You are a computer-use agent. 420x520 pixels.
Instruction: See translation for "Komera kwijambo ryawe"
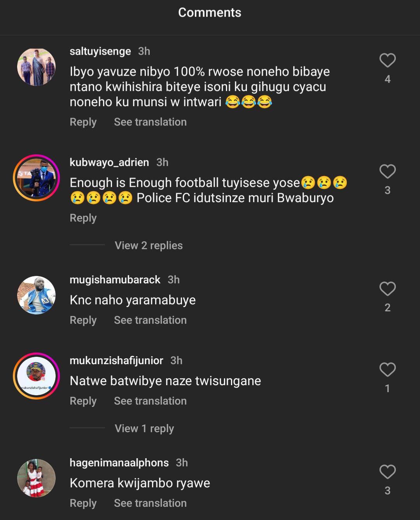click(150, 503)
